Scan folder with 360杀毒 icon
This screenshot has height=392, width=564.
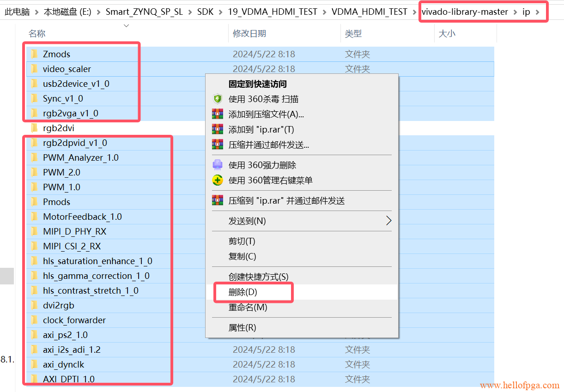(217, 98)
